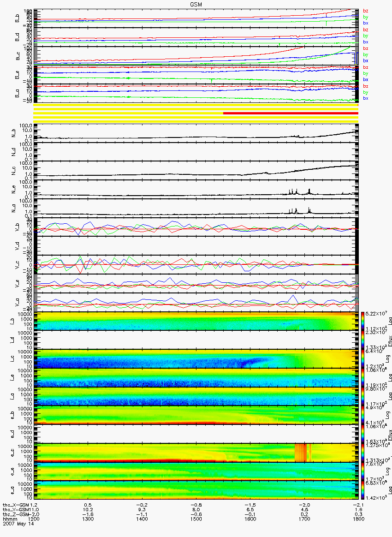This screenshot has height=537, width=392.
Task: Select the e_b electron spectrogram label
Action: coord(12,415)
